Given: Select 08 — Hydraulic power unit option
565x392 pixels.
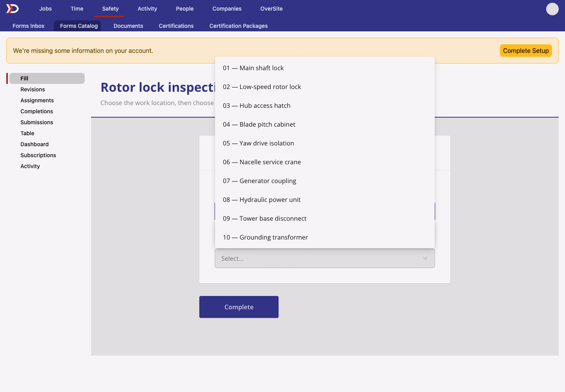Looking at the screenshot, I should coord(325,200).
